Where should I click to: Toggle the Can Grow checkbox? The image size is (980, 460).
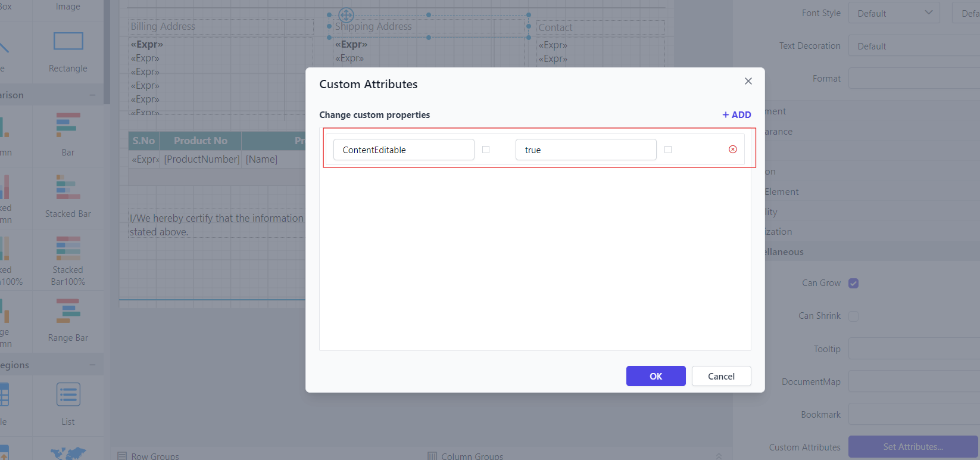pyautogui.click(x=853, y=283)
